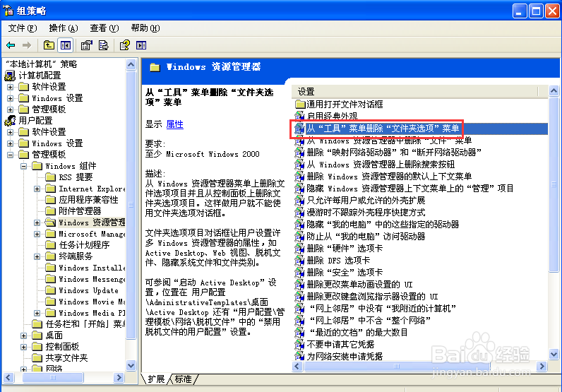Switch to the 扩展 tab

[156, 379]
